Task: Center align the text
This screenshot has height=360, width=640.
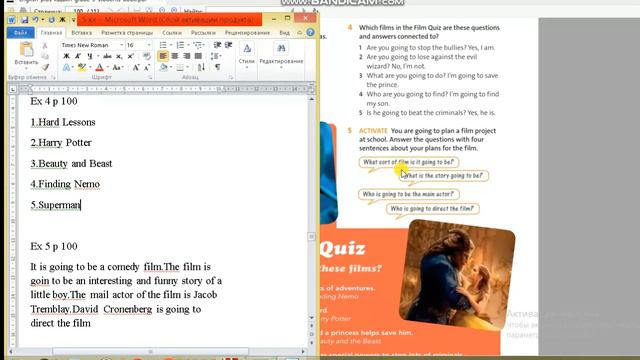Action: coord(175,56)
